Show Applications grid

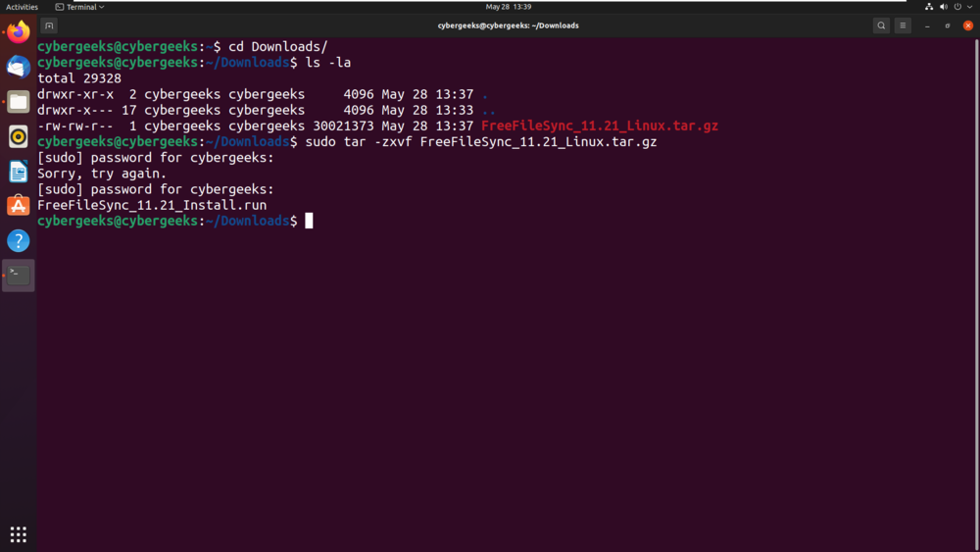(18, 534)
